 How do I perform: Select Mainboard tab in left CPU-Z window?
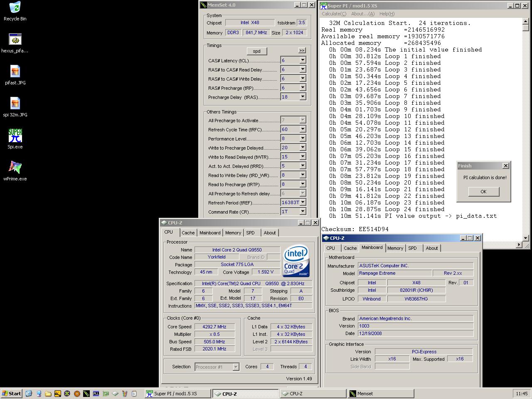coord(210,233)
